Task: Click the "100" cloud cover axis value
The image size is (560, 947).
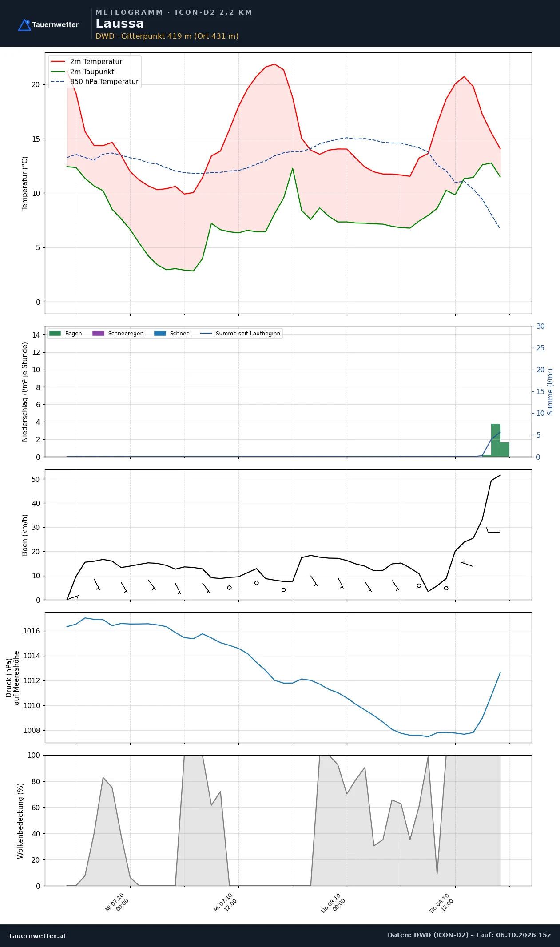Action: (34, 756)
